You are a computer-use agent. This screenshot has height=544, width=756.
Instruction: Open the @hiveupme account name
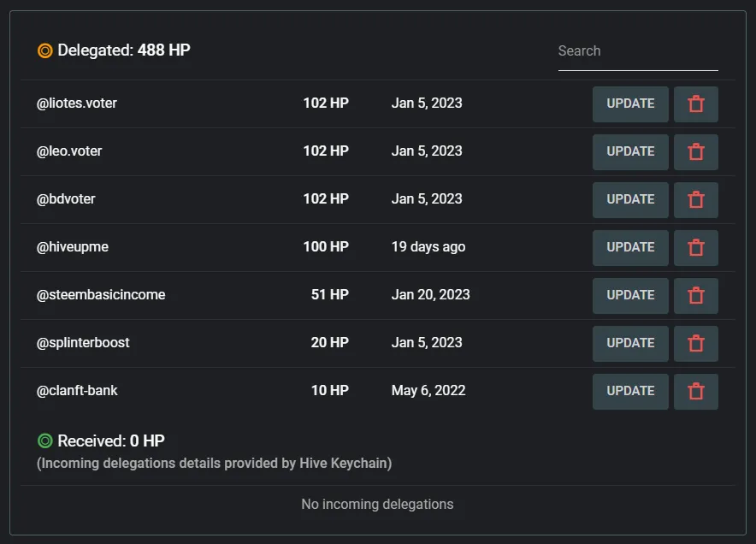pyautogui.click(x=73, y=247)
